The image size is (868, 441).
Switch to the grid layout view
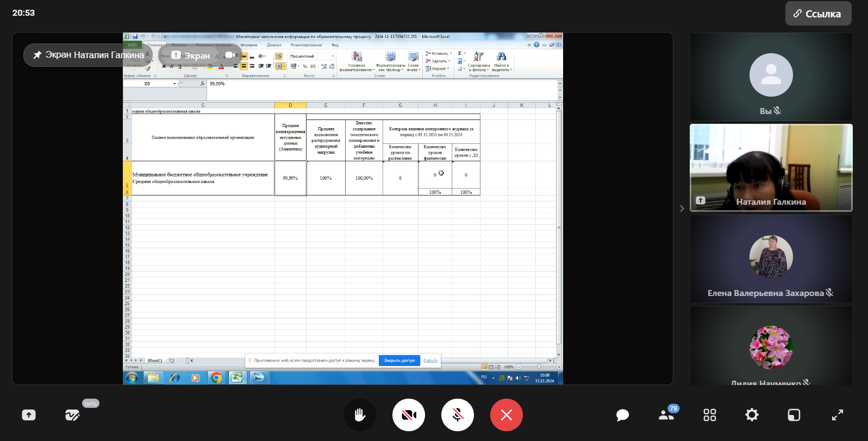tap(709, 415)
